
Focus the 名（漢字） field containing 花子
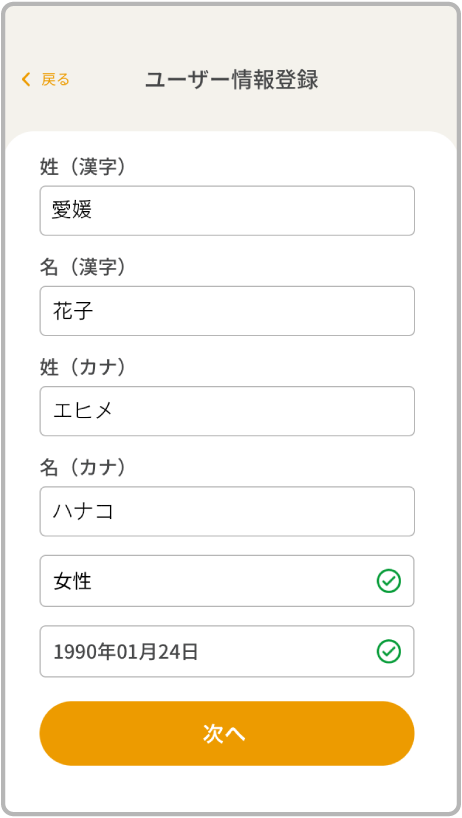pos(227,311)
